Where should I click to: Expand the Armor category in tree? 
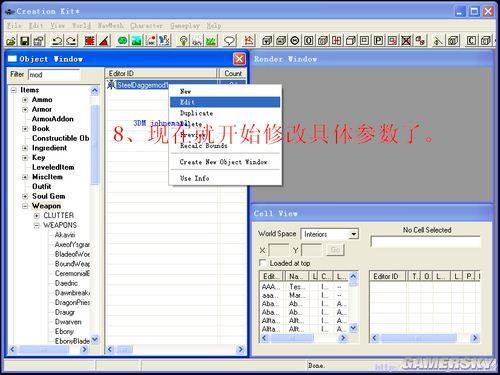(25, 109)
